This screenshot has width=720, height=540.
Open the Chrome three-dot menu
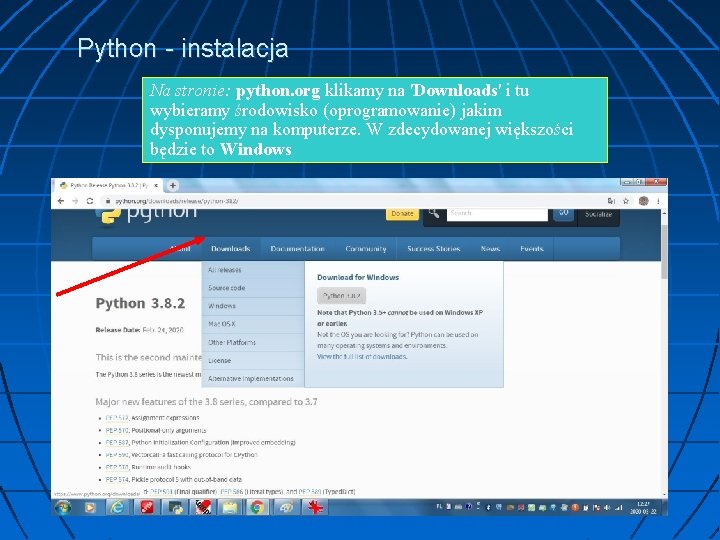click(658, 201)
